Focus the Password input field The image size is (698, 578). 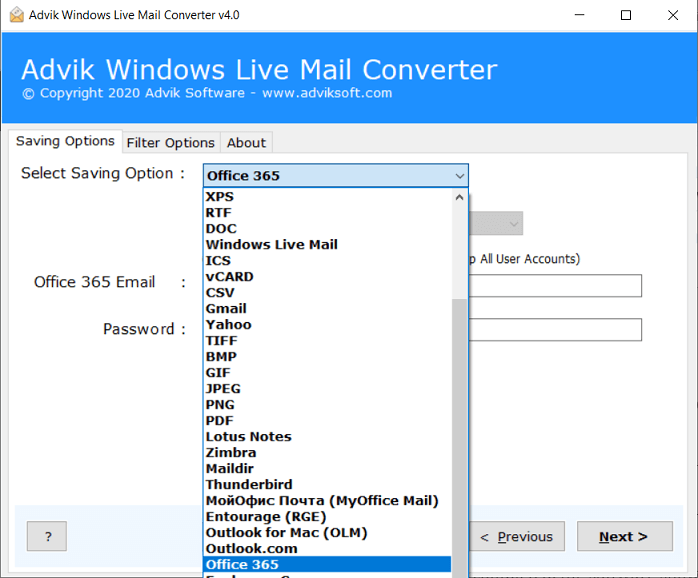(555, 330)
